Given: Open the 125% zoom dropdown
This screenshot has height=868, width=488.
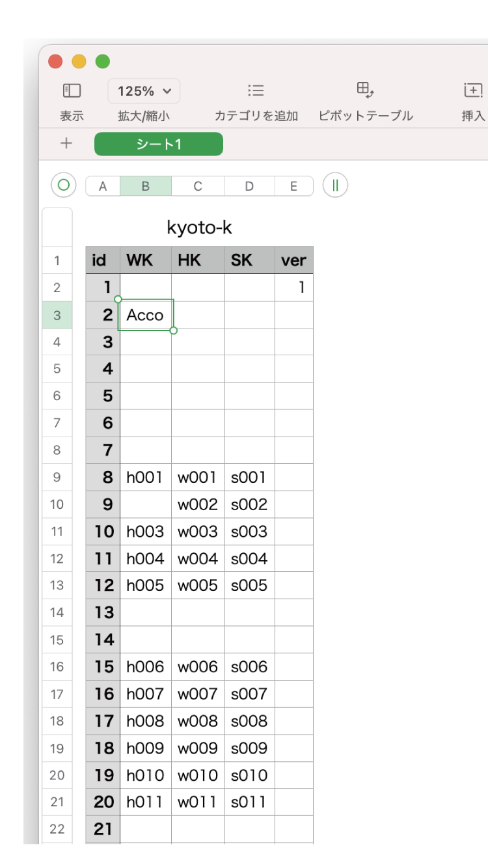Looking at the screenshot, I should [144, 91].
